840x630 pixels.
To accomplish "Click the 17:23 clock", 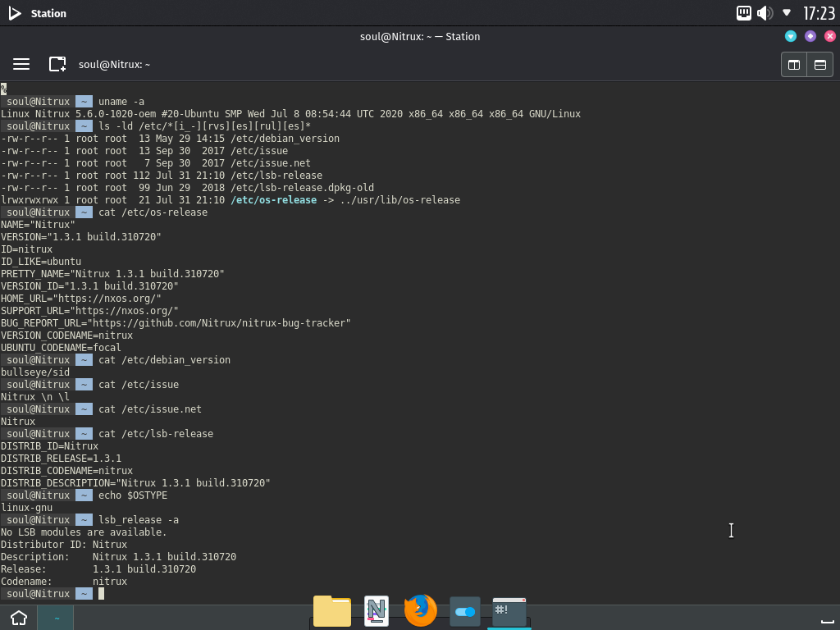I will coord(819,13).
